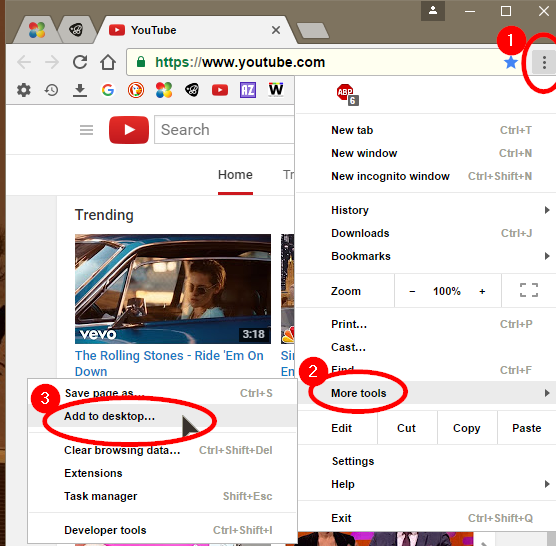
Task: Open the YouTube hamburger guide menu
Action: coord(87,130)
